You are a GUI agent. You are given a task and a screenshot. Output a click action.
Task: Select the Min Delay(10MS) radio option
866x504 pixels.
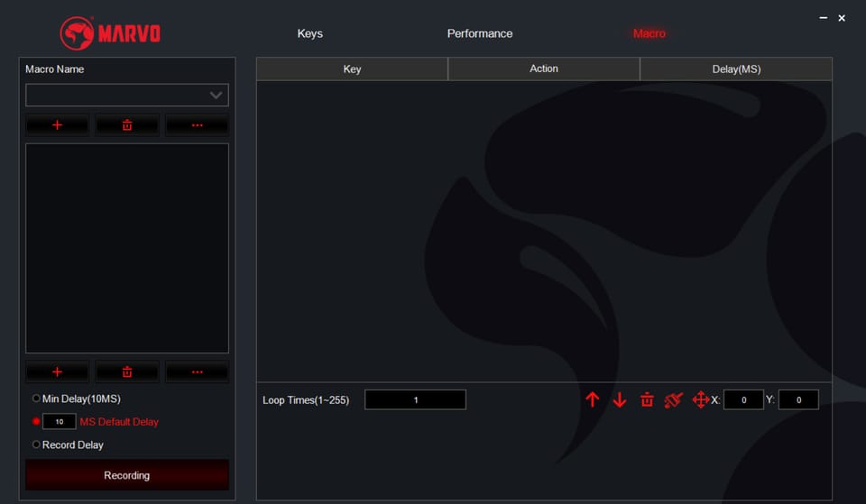(x=36, y=399)
